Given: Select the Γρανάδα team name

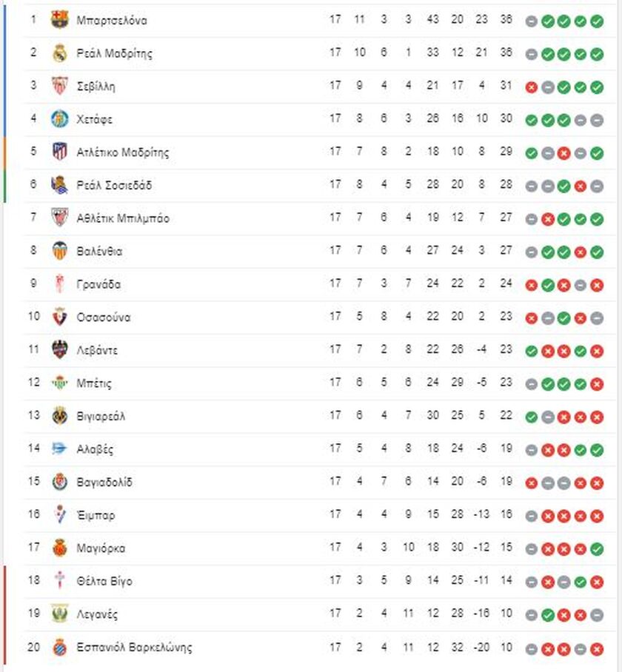Looking at the screenshot, I should click(98, 284).
